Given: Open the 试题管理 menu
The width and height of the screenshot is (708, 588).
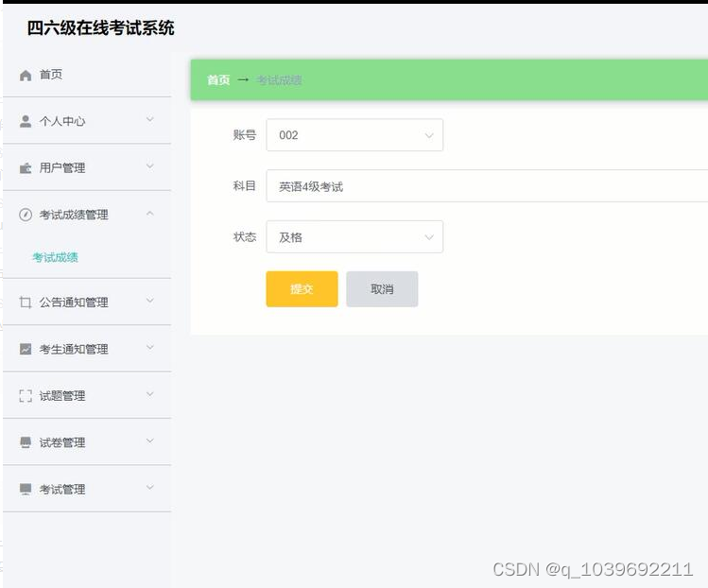Looking at the screenshot, I should pos(87,395).
